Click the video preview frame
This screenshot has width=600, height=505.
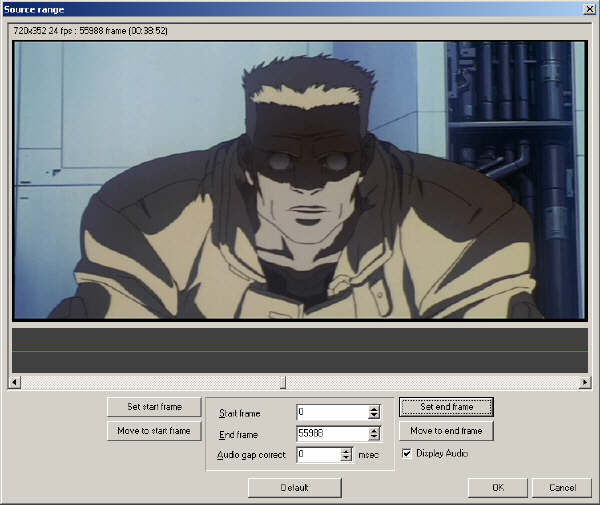(300, 180)
